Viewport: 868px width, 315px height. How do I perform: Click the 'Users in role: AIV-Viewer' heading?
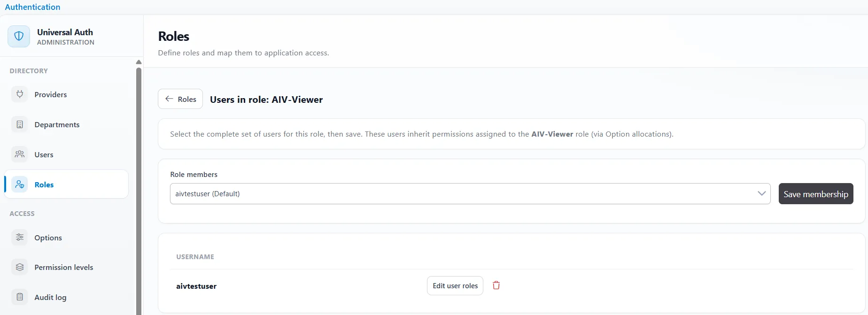pos(266,100)
